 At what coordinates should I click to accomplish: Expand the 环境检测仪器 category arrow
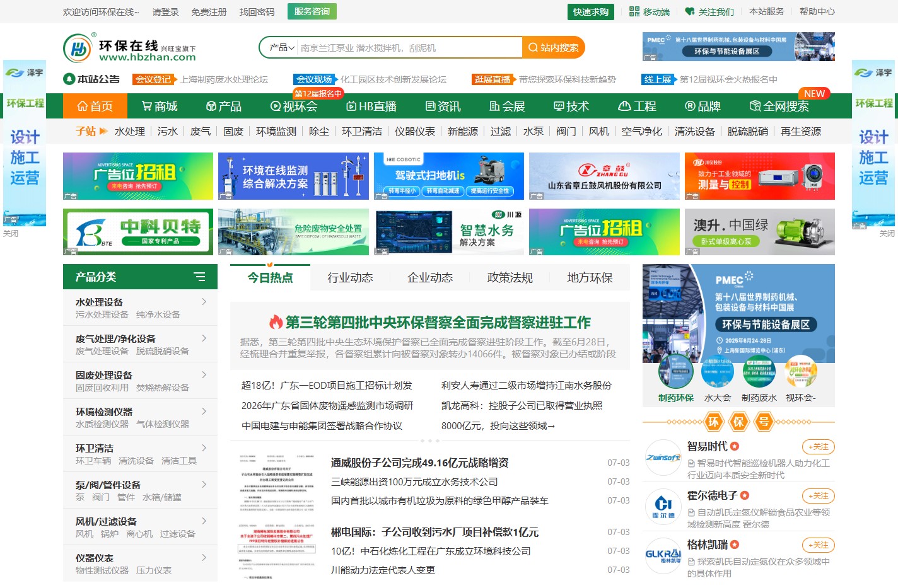tap(204, 412)
